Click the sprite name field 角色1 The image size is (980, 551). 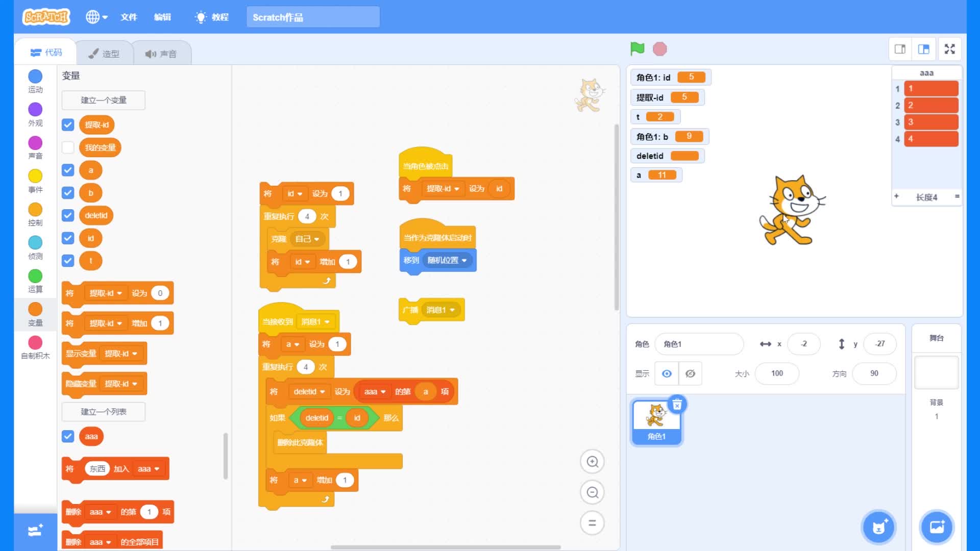[699, 344]
